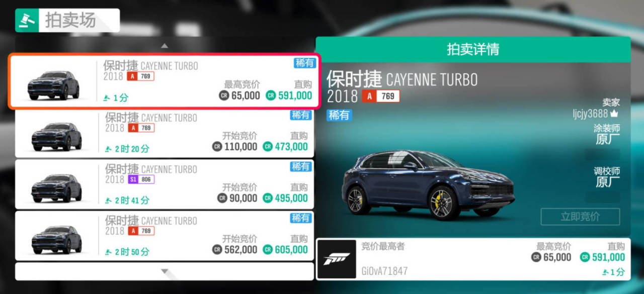Click the 稀有 tag in detail panel
The width and height of the screenshot is (644, 294).
pos(339,115)
